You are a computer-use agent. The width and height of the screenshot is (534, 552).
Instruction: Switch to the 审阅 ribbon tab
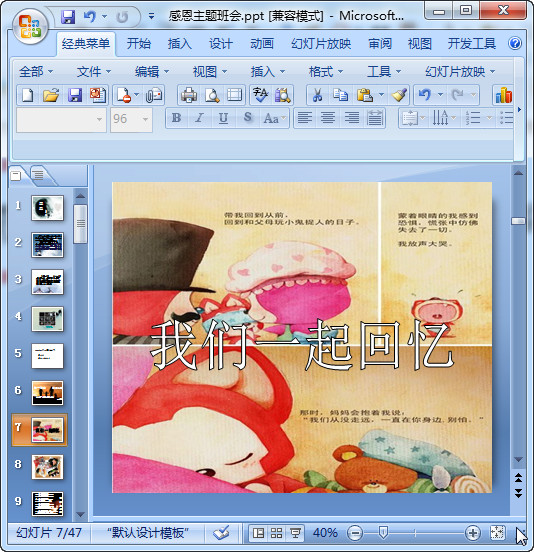(380, 44)
